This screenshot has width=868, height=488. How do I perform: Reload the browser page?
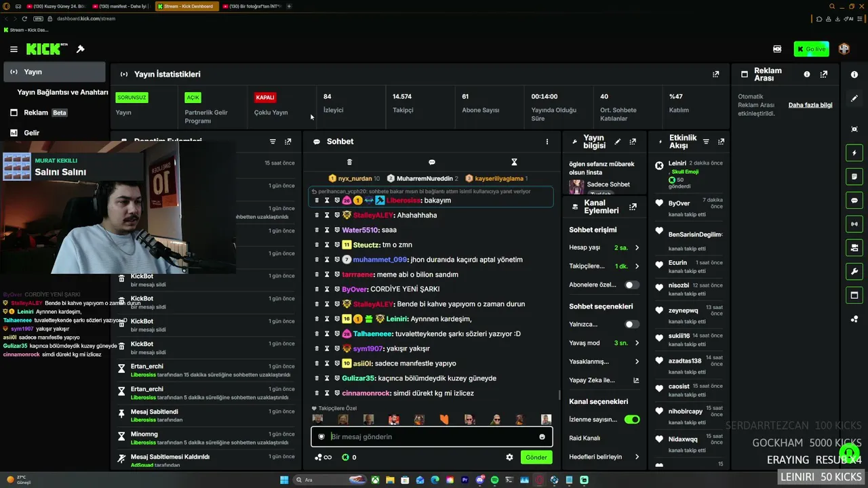24,18
